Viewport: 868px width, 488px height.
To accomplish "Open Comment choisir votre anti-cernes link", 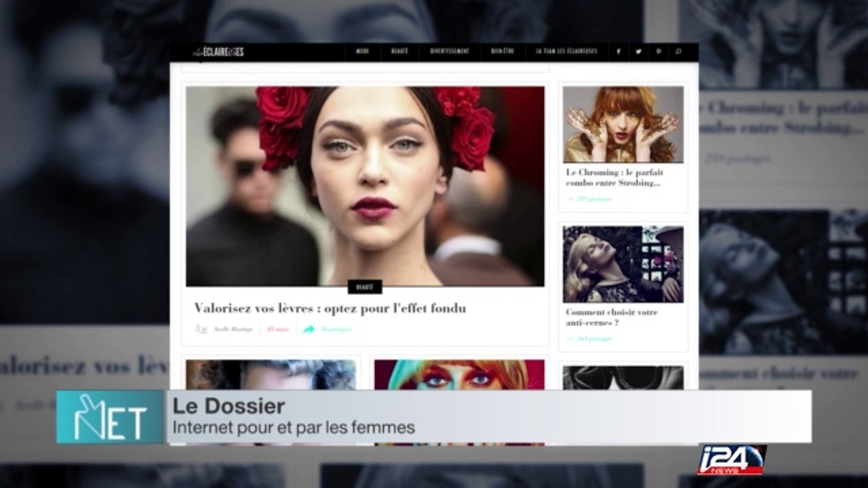I will click(612, 317).
